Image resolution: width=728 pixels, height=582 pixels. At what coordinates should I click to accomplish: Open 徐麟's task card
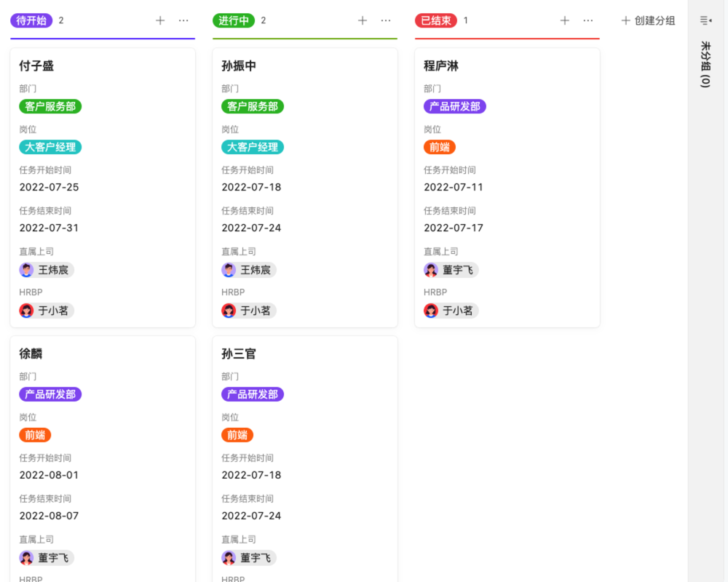point(102,354)
